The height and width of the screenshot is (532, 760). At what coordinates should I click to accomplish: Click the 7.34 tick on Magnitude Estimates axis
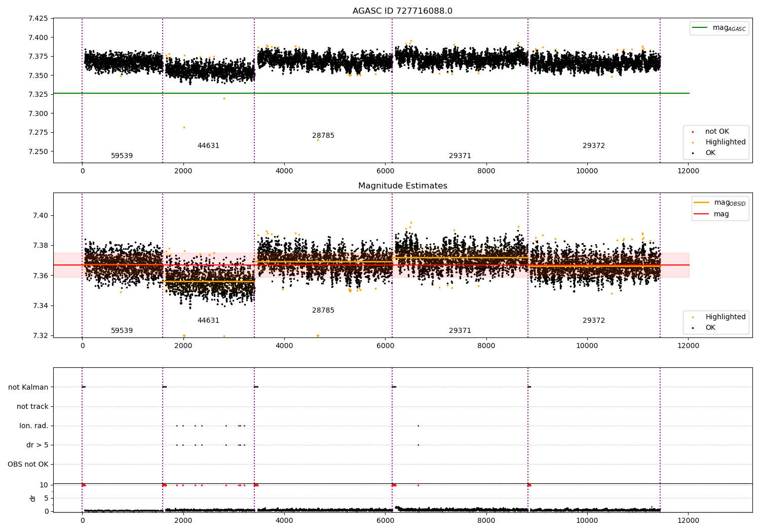click(x=40, y=306)
